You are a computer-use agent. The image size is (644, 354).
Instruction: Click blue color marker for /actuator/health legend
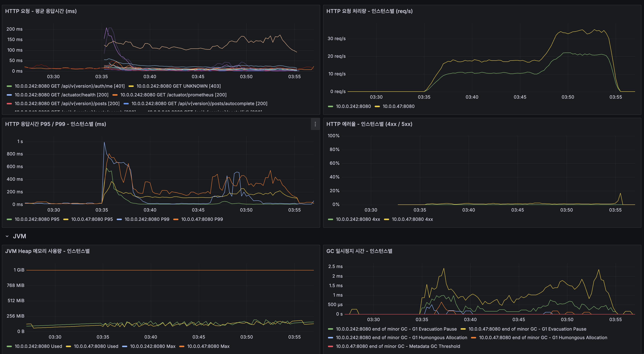tap(9, 95)
